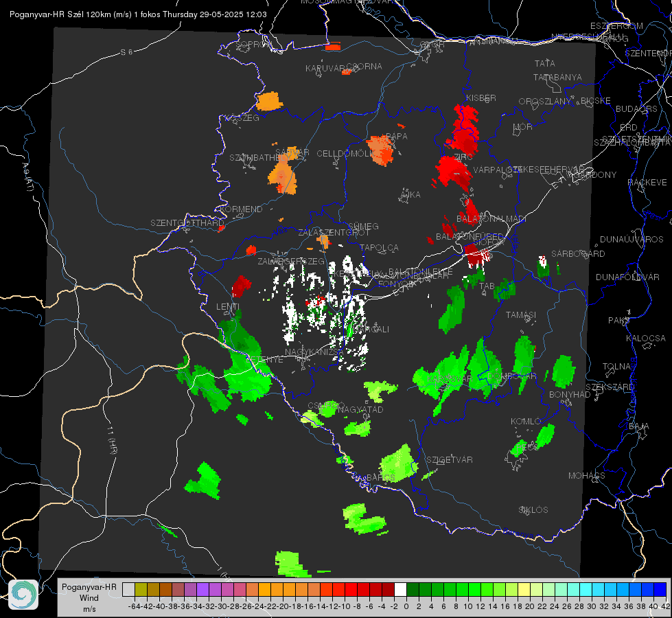Viewport: 672px width, 618px height.
Task: Click the MOHÁCS city label
Action: tap(587, 476)
